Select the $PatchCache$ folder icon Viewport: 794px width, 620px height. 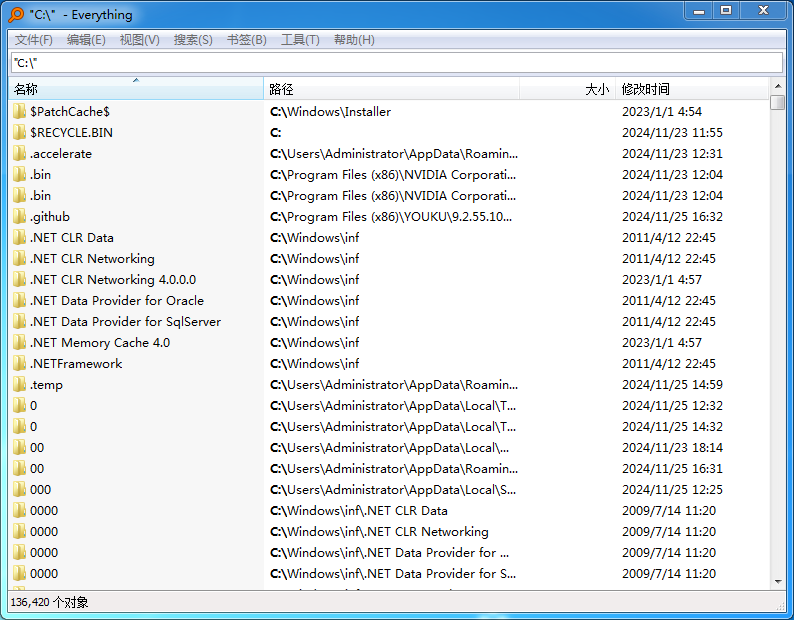pyautogui.click(x=19, y=112)
